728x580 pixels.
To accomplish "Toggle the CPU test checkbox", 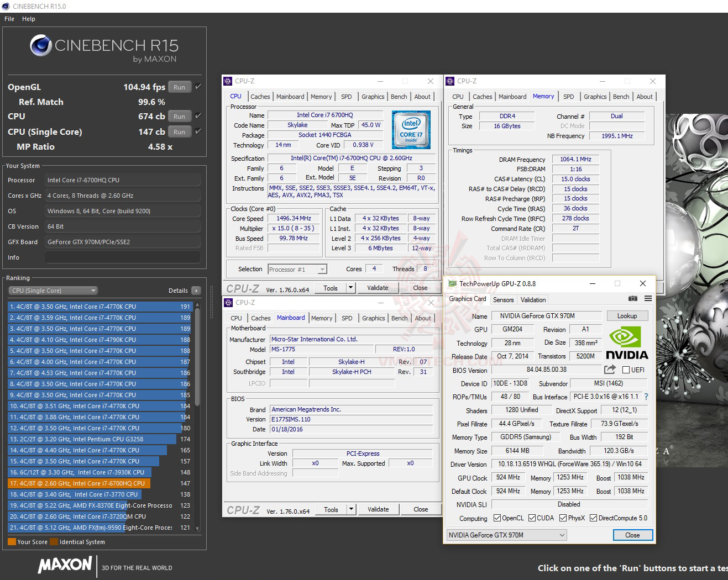I will pyautogui.click(x=198, y=115).
